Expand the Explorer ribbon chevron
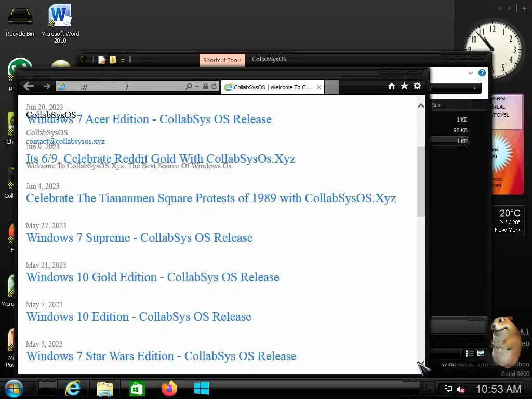The width and height of the screenshot is (532, 399). (471, 73)
